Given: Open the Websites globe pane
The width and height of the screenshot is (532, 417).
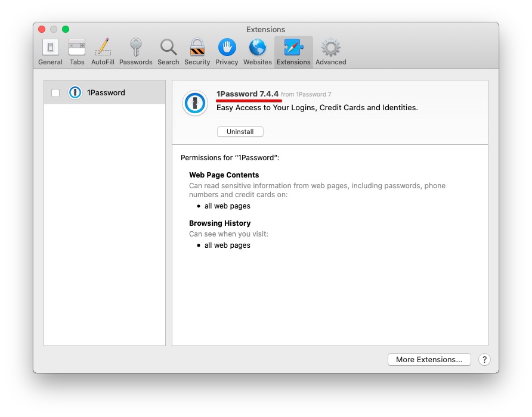Looking at the screenshot, I should pos(258,52).
